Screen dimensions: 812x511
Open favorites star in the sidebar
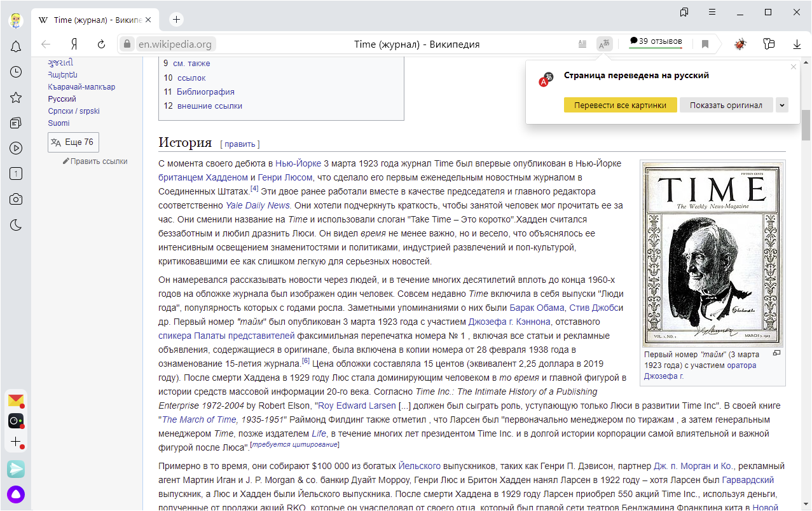pos(16,97)
